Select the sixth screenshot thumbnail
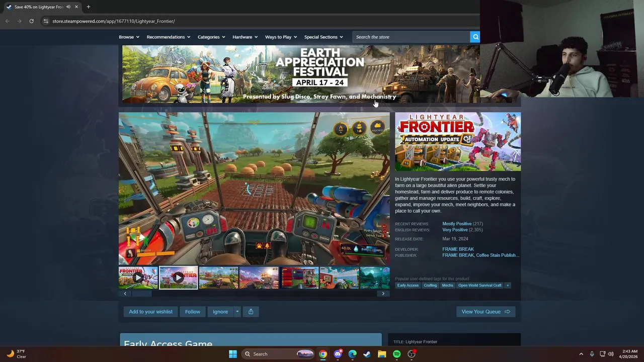This screenshot has height=362, width=644. tap(339, 278)
